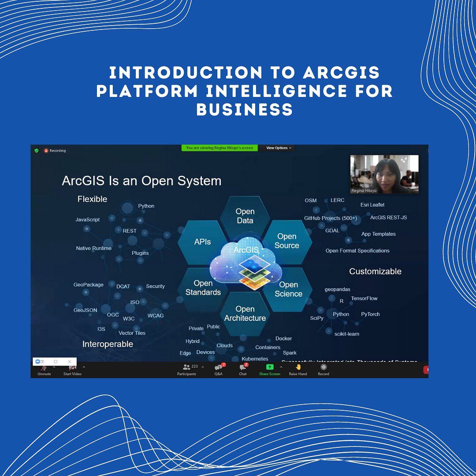The image size is (476, 476).
Task: Click the Raise Hand icon
Action: (298, 367)
